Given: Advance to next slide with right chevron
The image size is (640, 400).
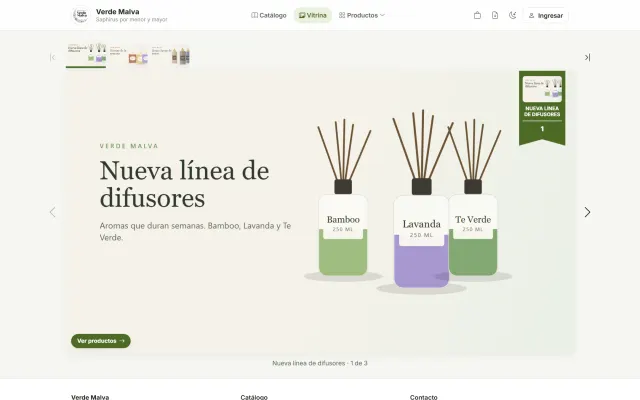Looking at the screenshot, I should [x=587, y=212].
